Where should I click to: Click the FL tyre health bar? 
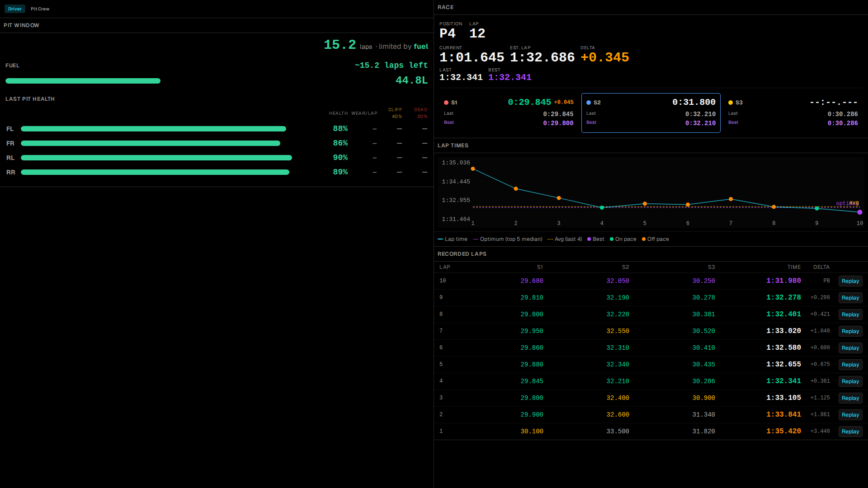click(153, 129)
